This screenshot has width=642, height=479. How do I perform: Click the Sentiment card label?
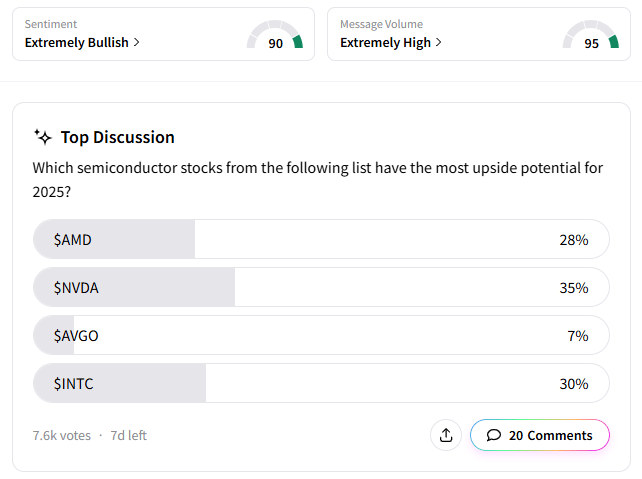click(x=51, y=23)
